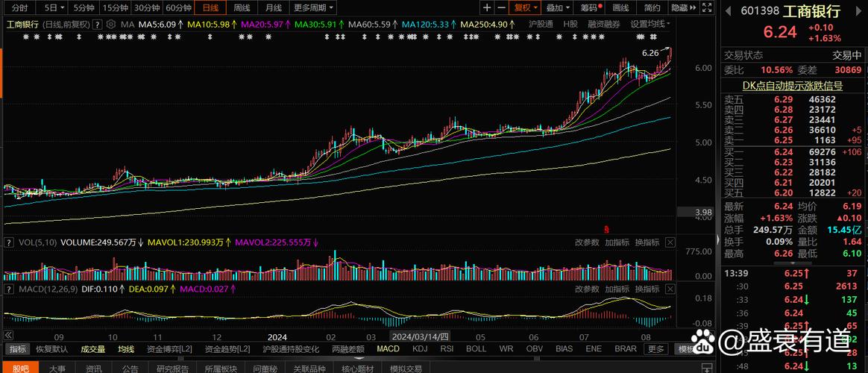This screenshot has width=868, height=373.
Task: Select KDJ indicator
Action: [420, 349]
